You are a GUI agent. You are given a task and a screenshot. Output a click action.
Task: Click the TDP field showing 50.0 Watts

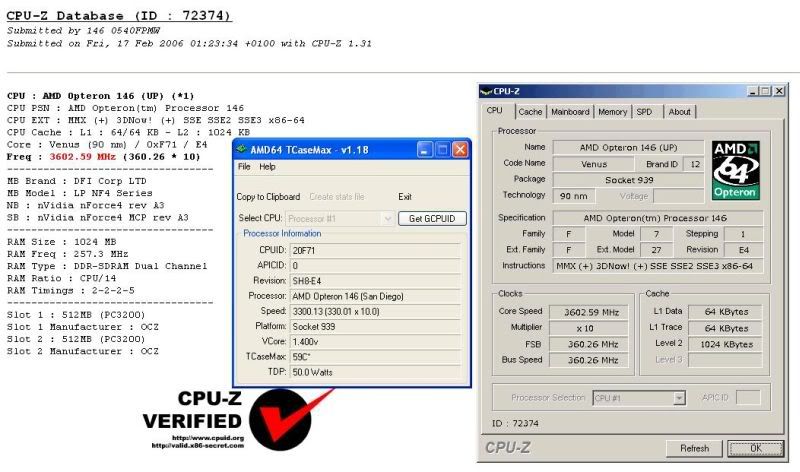pyautogui.click(x=376, y=372)
